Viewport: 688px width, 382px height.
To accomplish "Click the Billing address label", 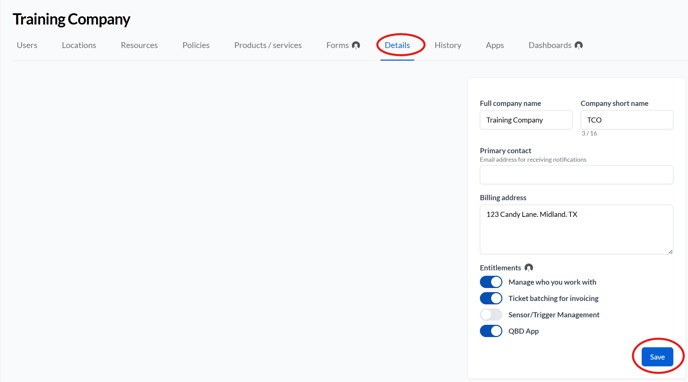I will (503, 197).
